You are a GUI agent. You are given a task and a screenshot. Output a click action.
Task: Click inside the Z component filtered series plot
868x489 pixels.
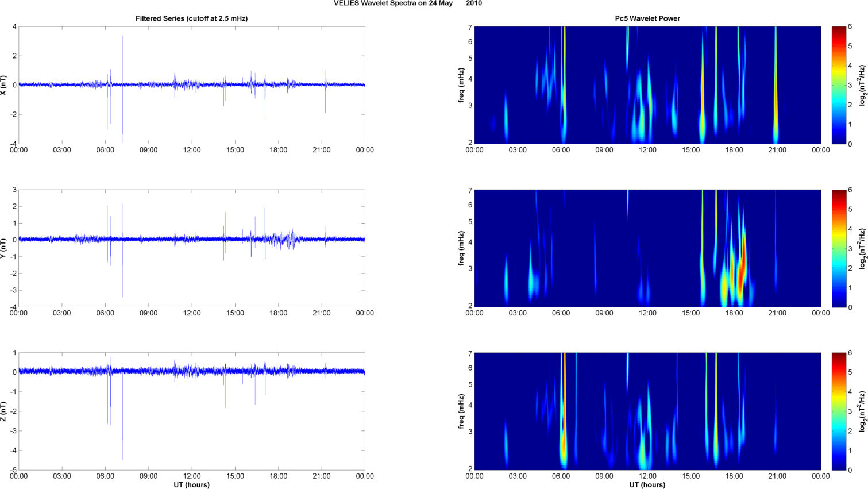click(x=192, y=411)
